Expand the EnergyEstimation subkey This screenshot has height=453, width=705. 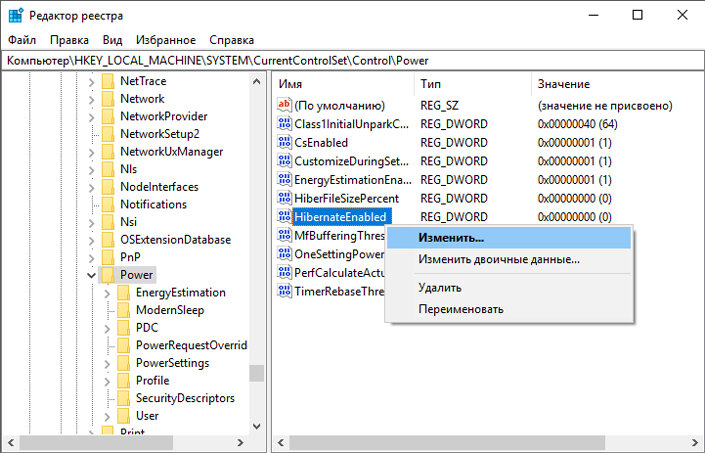pyautogui.click(x=107, y=293)
